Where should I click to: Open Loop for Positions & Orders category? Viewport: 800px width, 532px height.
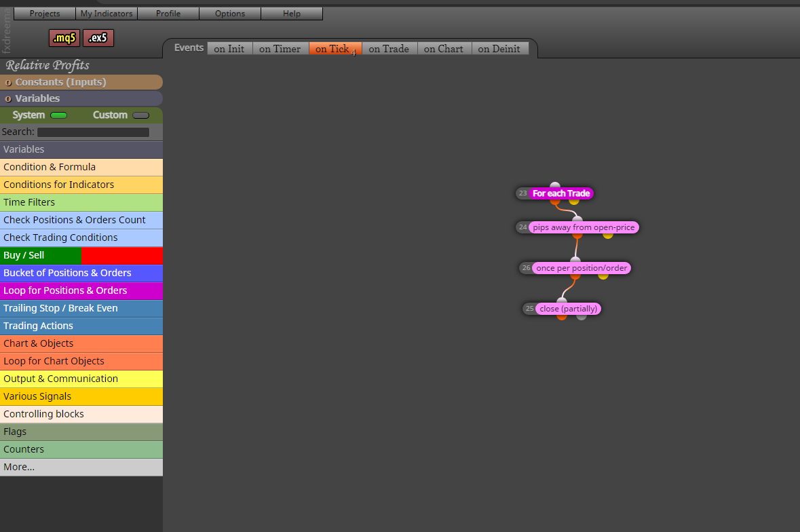[x=81, y=290]
